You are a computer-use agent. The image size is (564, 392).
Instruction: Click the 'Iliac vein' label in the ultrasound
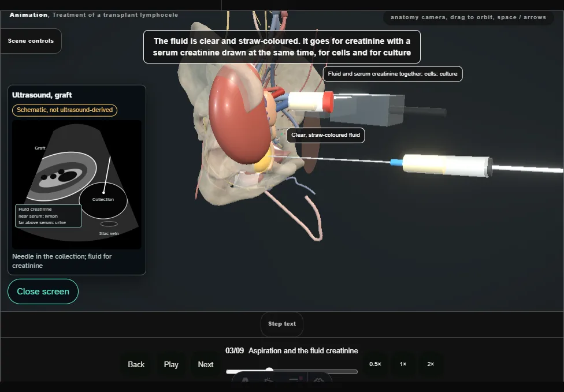tap(109, 234)
